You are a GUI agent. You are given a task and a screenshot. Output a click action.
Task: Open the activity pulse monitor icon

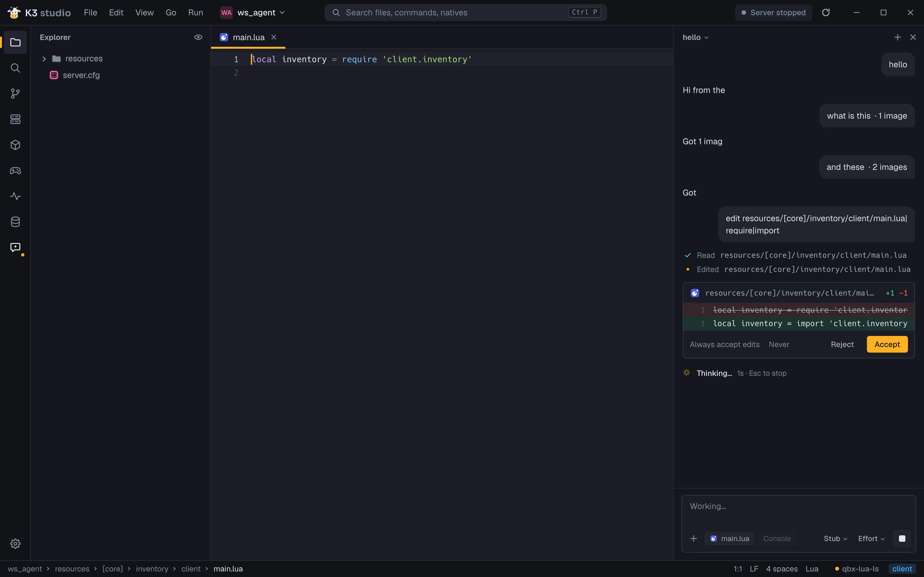(15, 196)
